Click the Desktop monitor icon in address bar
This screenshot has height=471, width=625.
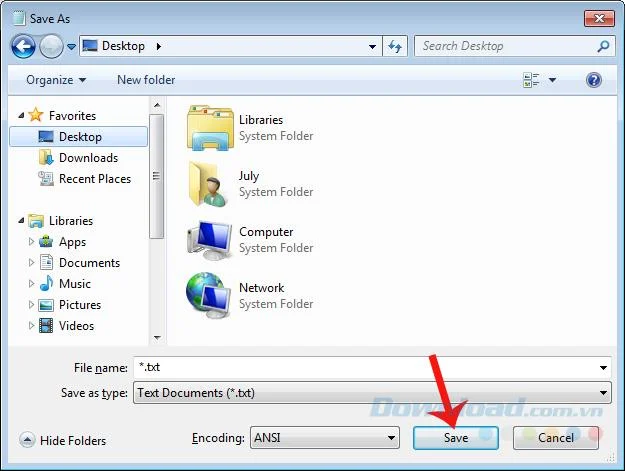90,46
